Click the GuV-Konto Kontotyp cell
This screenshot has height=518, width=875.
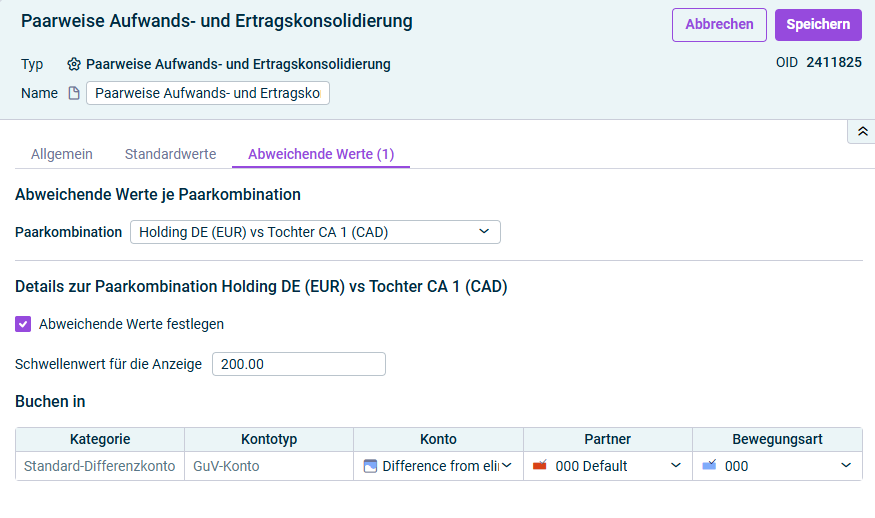269,466
